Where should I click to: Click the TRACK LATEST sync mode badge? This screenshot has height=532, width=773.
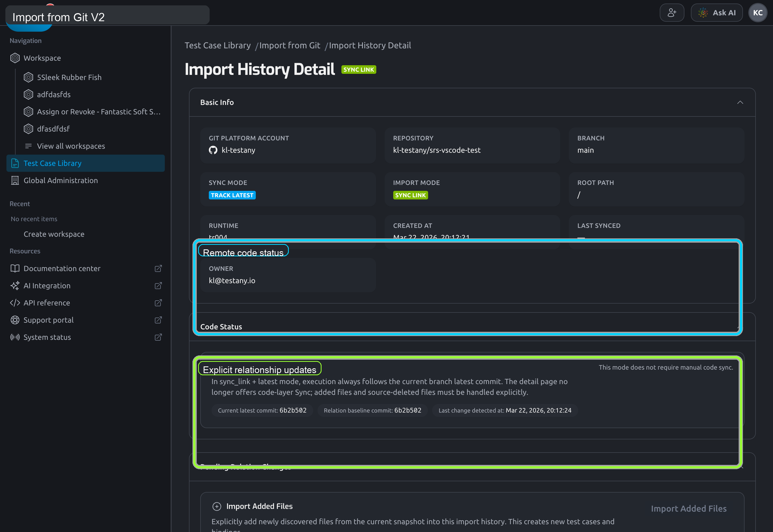click(x=232, y=195)
